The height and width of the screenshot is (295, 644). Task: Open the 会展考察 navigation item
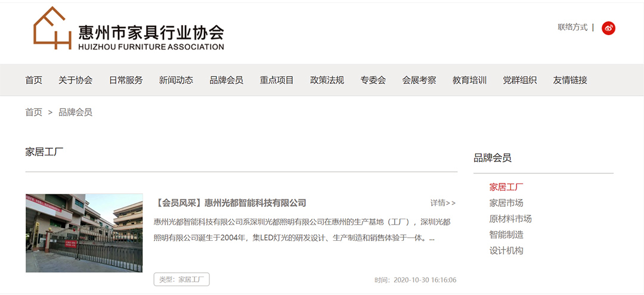(x=419, y=80)
